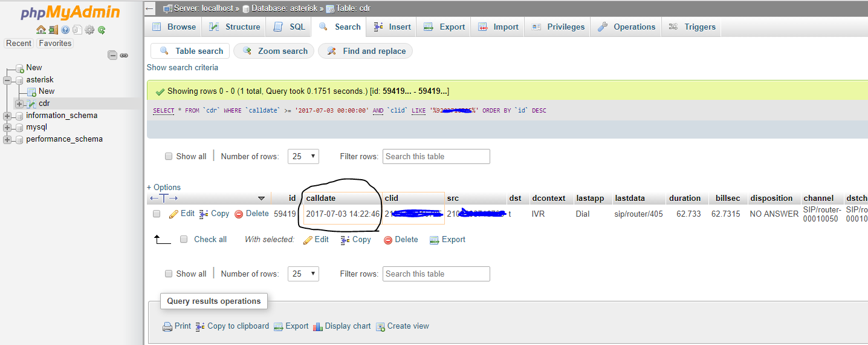Click the log out door icon
Image resolution: width=868 pixels, height=345 pixels.
(x=53, y=30)
